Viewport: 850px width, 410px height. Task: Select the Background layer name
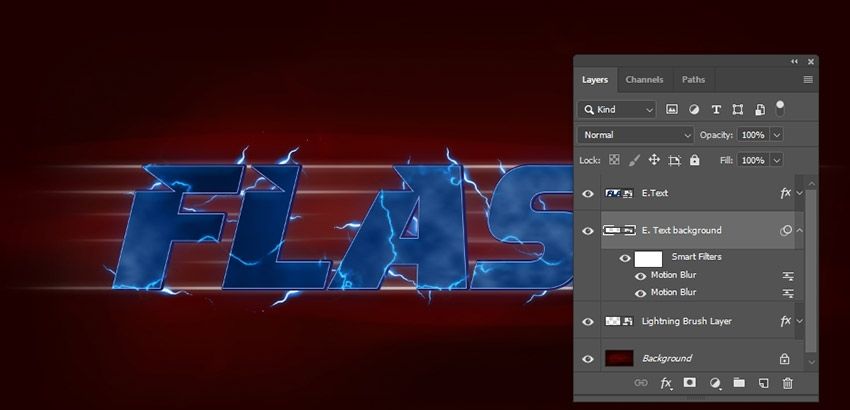(667, 358)
